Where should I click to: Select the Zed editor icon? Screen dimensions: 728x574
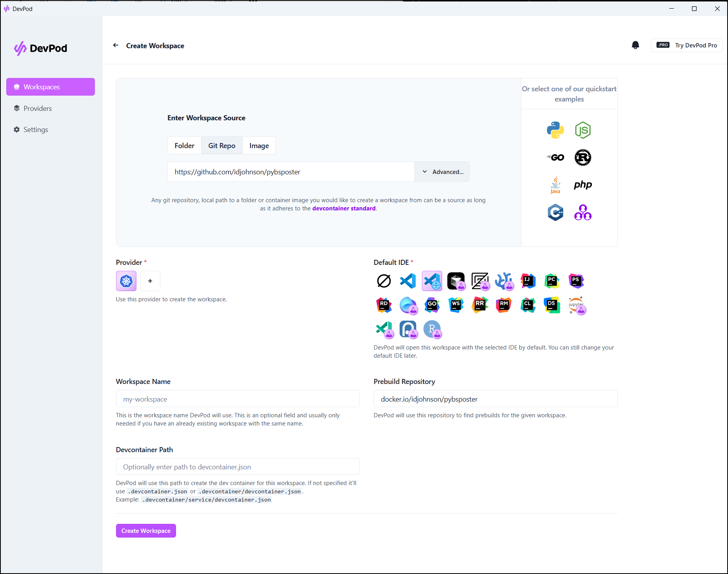tap(480, 281)
